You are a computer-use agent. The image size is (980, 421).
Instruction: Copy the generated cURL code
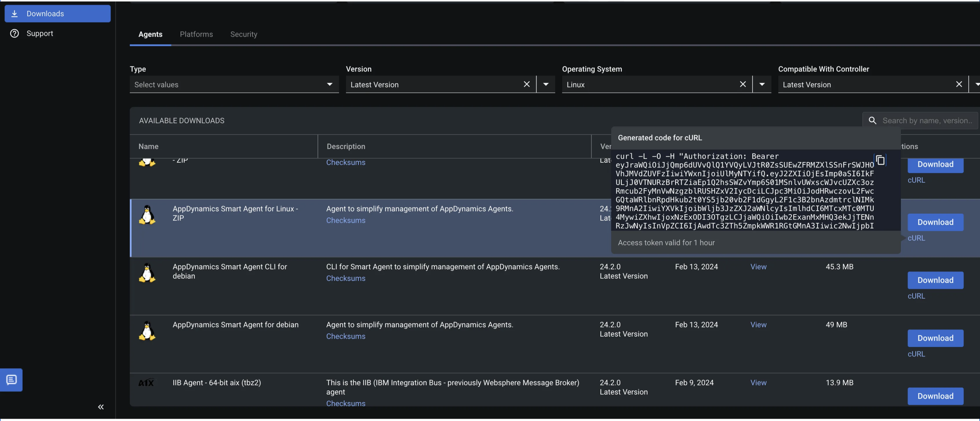[880, 160]
